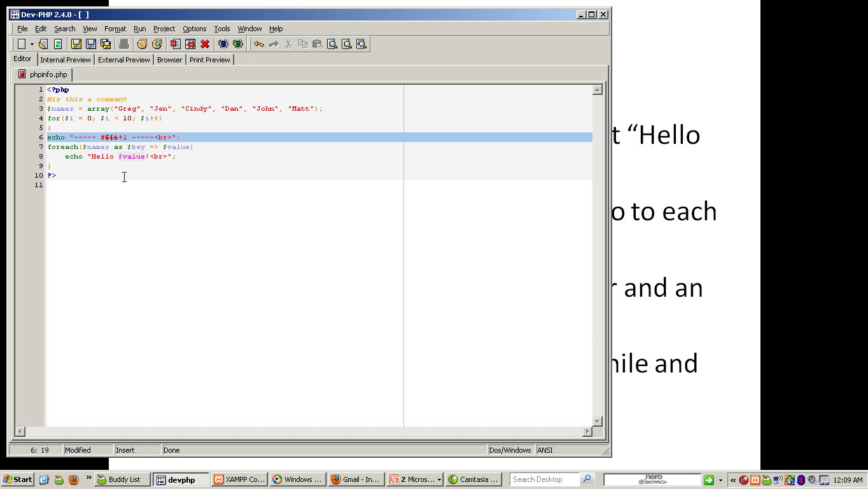Image resolution: width=868 pixels, height=489 pixels.
Task: Open the Tools menu
Action: (x=222, y=29)
